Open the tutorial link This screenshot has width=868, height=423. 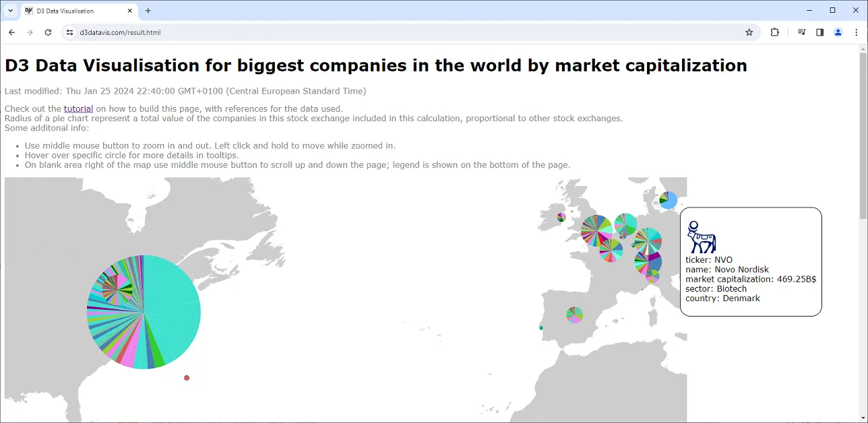click(x=78, y=108)
